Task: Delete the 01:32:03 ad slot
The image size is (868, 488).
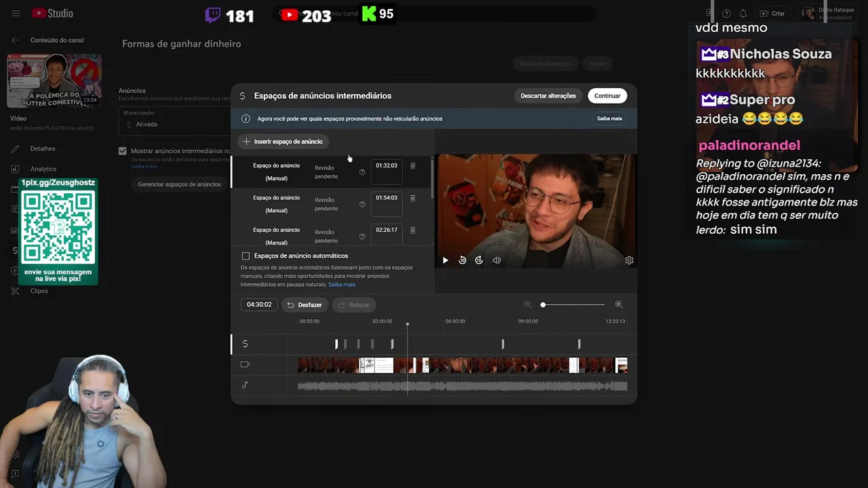Action: pyautogui.click(x=412, y=165)
